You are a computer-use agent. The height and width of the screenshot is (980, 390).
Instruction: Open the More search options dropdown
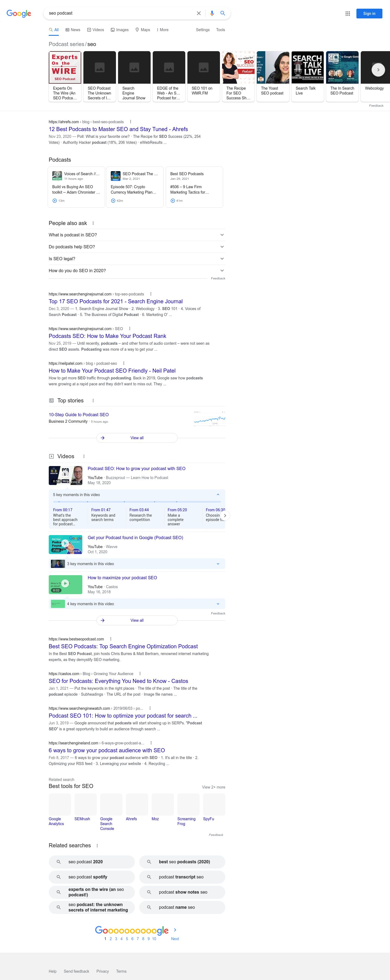coord(162,30)
